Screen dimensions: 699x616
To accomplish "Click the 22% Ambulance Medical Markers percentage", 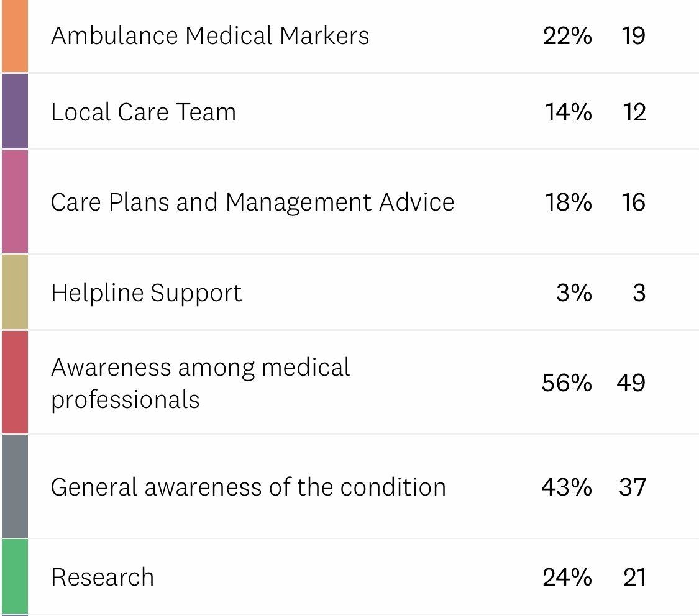I will coord(567,36).
